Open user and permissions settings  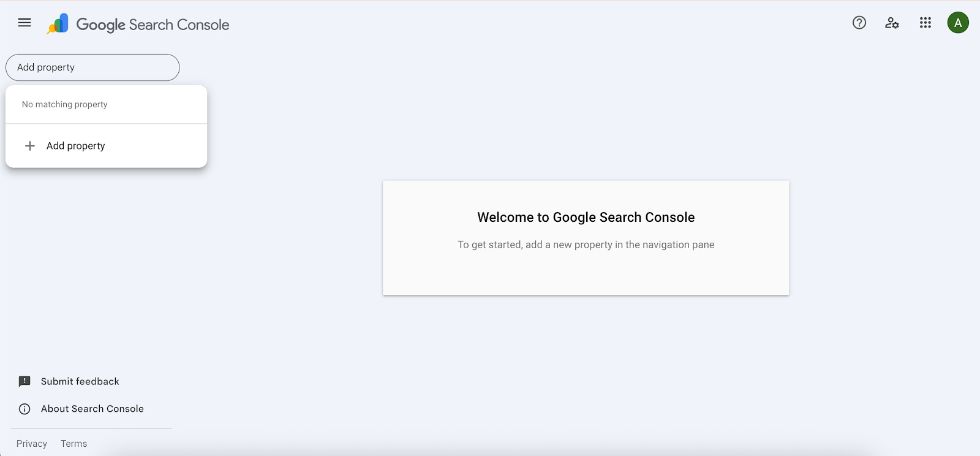pos(892,23)
